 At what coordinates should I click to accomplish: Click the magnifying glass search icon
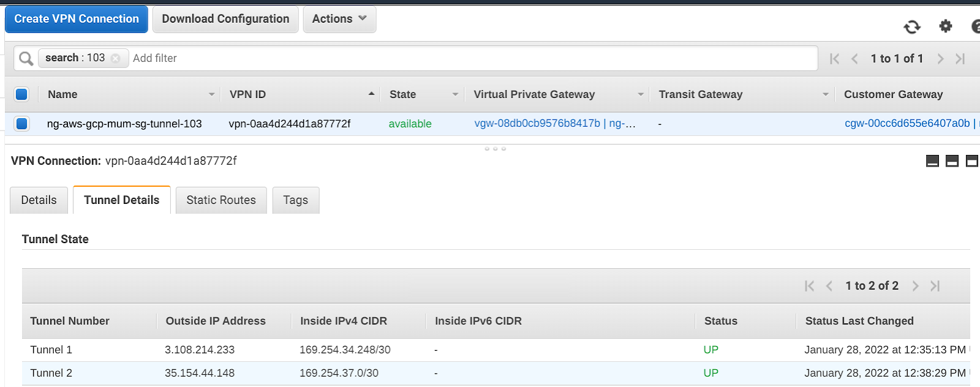pos(26,58)
